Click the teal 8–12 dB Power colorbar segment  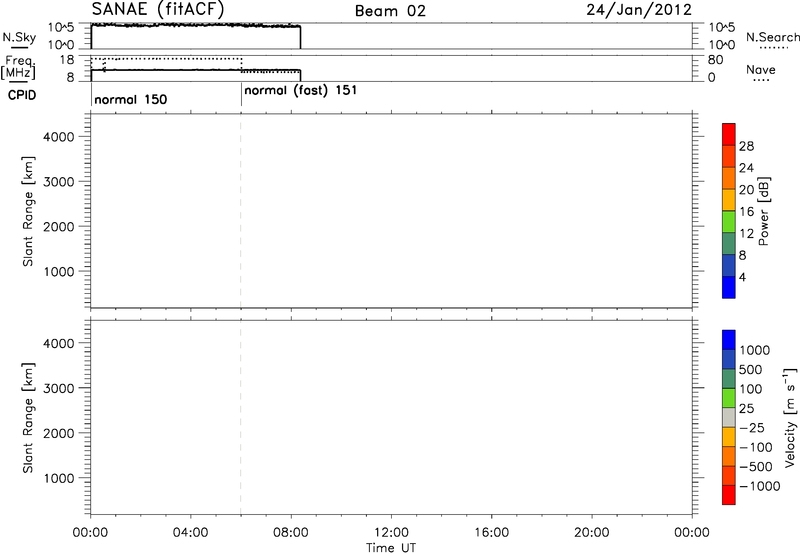[729, 243]
